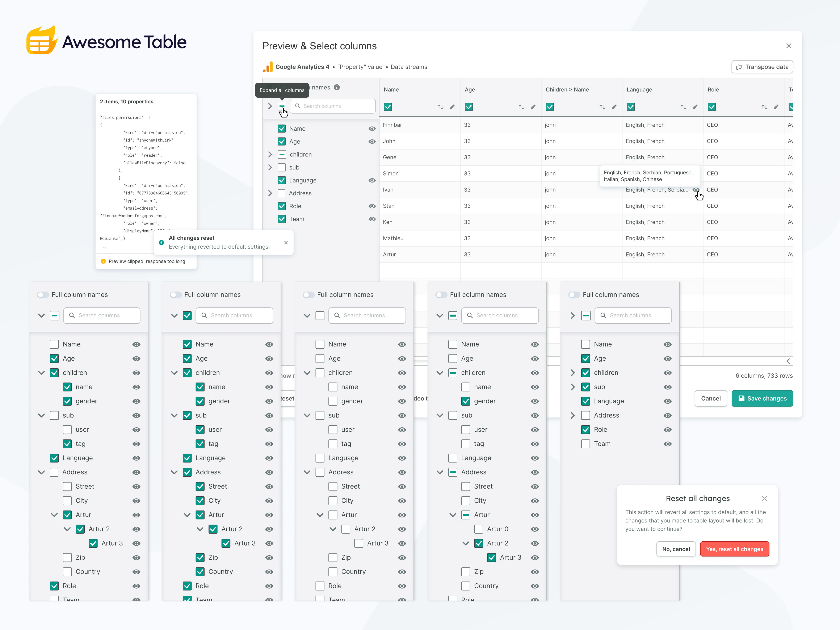Image resolution: width=840 pixels, height=630 pixels.
Task: Expand the children row in main column list
Action: coord(270,155)
